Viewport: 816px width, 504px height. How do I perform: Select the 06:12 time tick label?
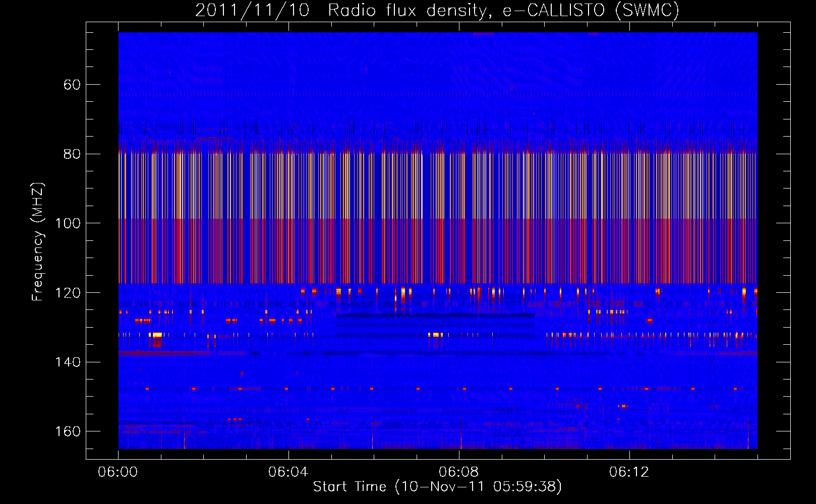tap(629, 472)
